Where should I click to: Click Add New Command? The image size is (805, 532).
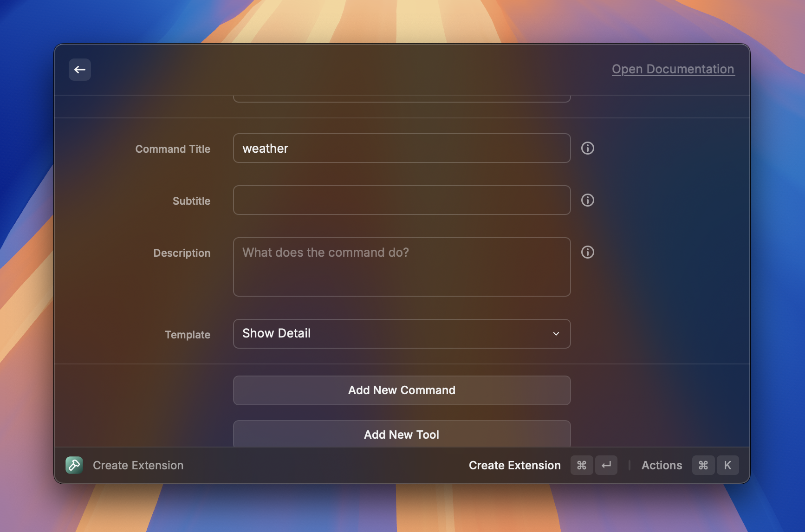(402, 390)
